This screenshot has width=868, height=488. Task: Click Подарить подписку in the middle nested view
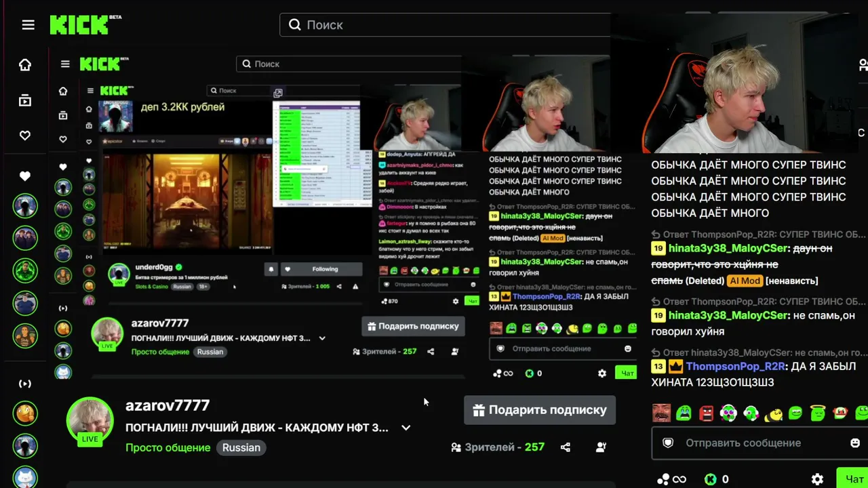413,326
